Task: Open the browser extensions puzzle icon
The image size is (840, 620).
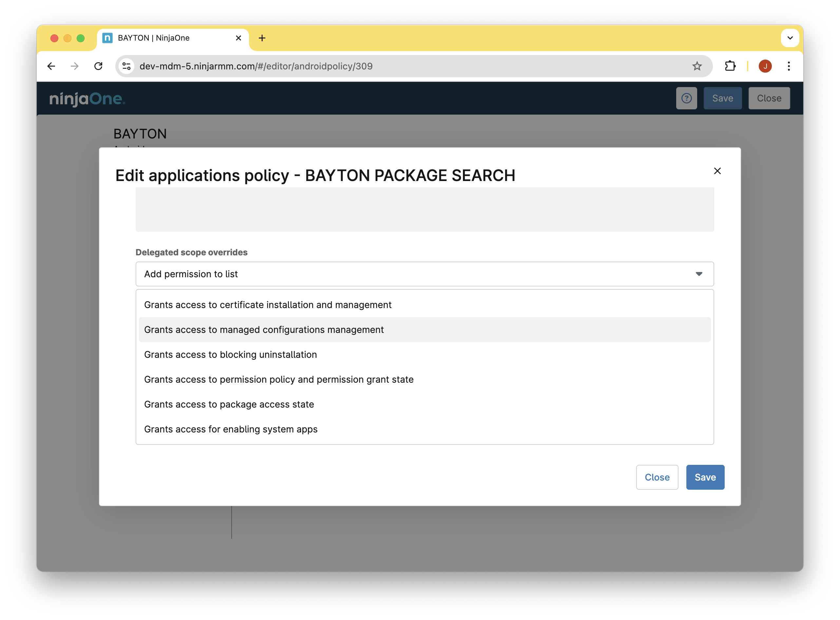Action: point(730,66)
